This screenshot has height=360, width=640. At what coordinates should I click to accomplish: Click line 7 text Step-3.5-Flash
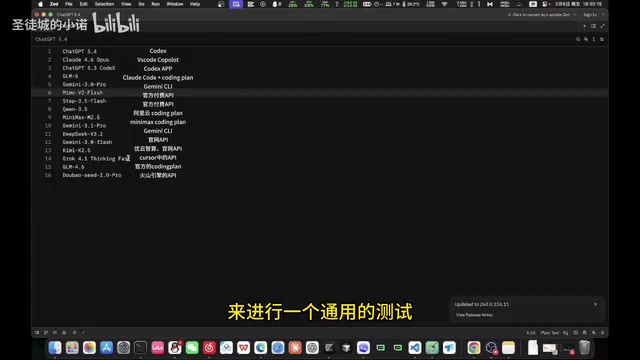click(x=84, y=101)
